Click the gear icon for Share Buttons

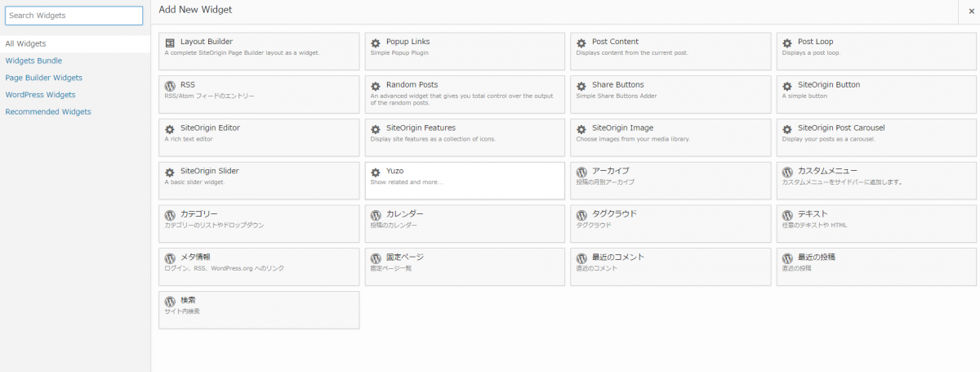pos(581,86)
